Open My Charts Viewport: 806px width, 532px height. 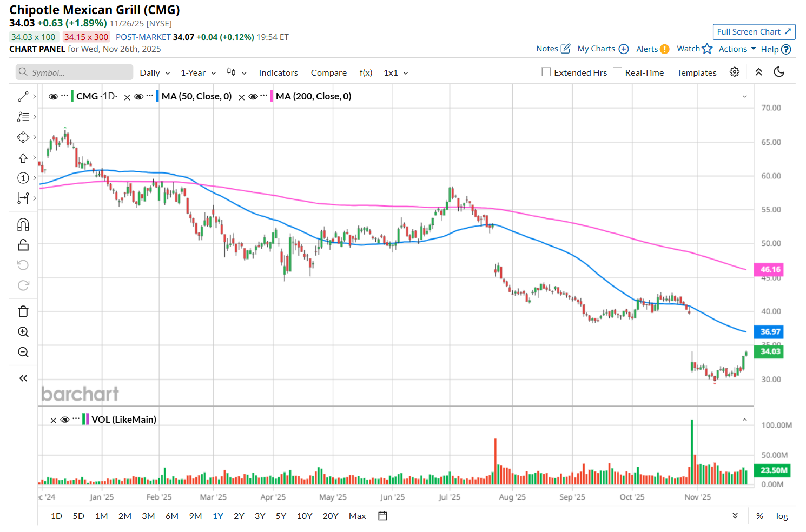click(x=603, y=49)
